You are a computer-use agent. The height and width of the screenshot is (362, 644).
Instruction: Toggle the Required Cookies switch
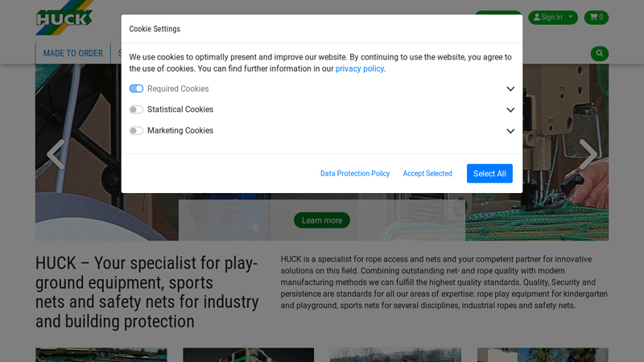[x=136, y=88]
